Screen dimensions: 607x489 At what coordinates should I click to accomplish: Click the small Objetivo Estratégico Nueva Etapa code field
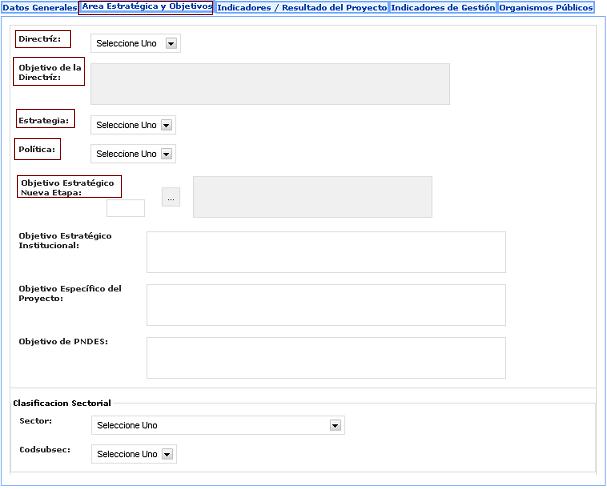pyautogui.click(x=125, y=208)
